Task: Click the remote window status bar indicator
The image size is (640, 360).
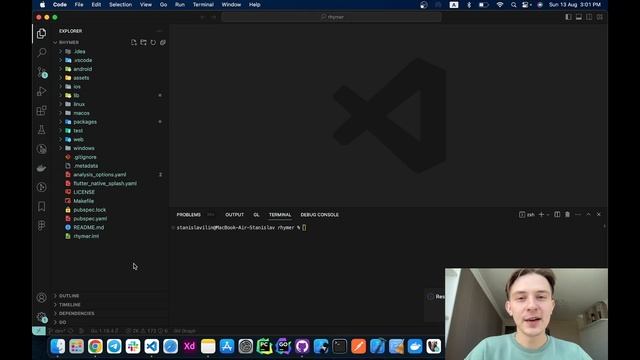Action: coord(39,331)
